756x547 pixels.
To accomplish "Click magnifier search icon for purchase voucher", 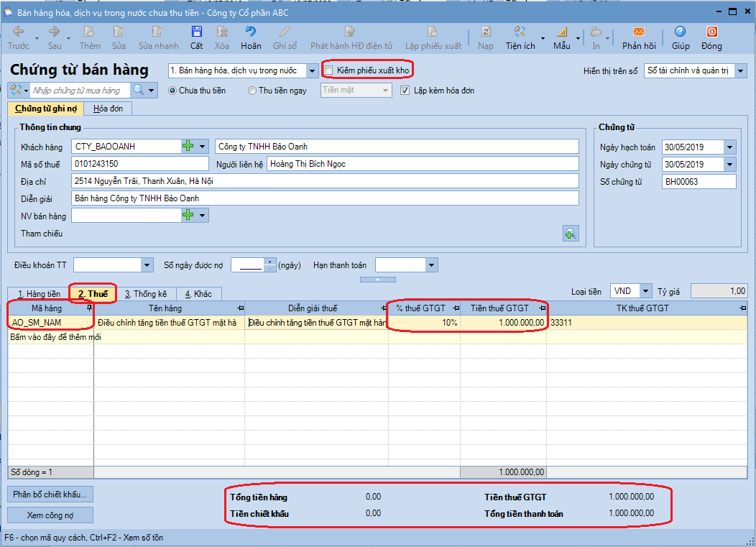I will [x=139, y=90].
